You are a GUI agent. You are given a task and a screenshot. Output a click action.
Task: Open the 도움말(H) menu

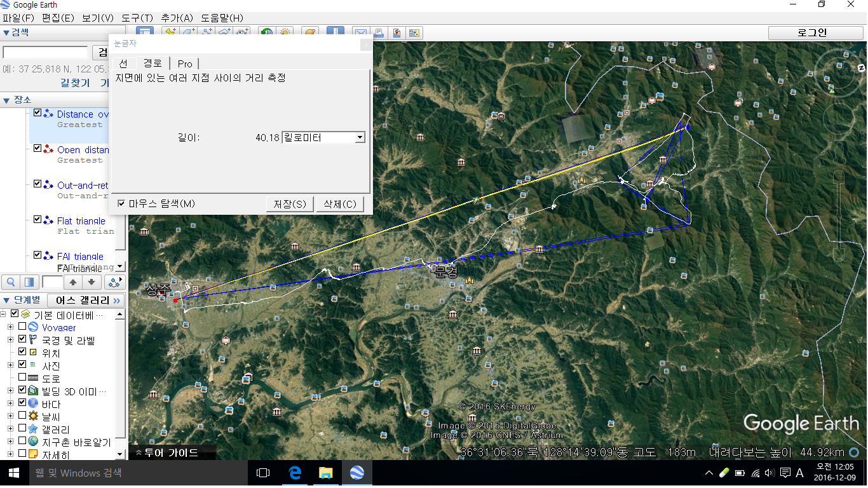pyautogui.click(x=222, y=18)
